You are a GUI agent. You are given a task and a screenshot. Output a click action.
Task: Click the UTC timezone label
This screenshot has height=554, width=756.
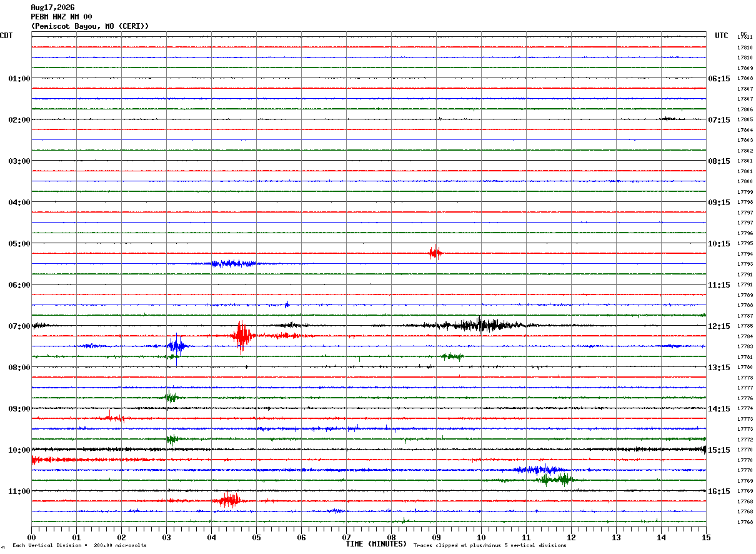pyautogui.click(x=722, y=36)
